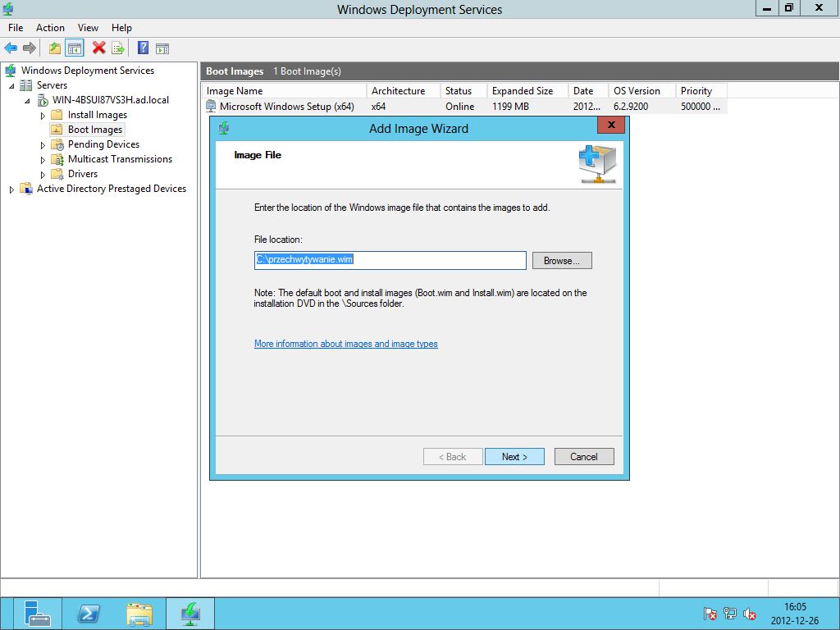Viewport: 840px width, 630px height.
Task: Cancel the Add Image Wizard
Action: (x=584, y=456)
